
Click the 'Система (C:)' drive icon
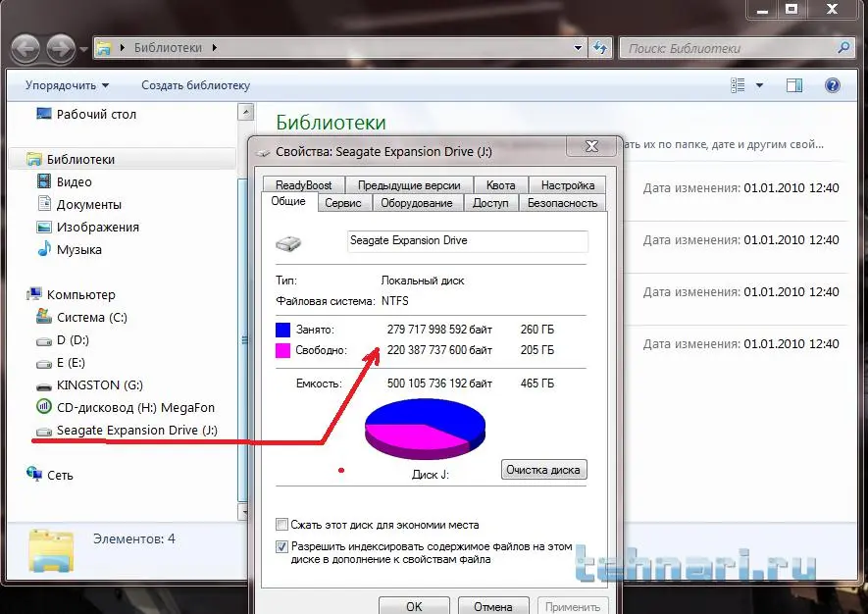pos(44,316)
